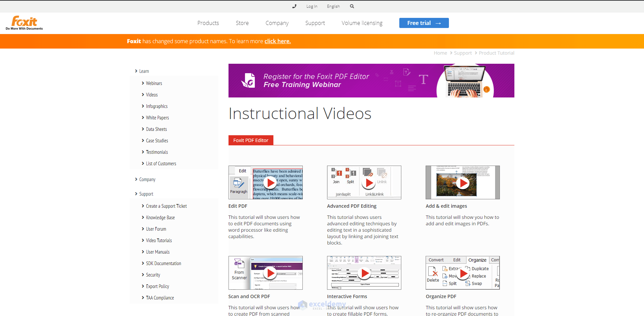Follow the 'click here.' banner link
The height and width of the screenshot is (316, 644).
277,41
